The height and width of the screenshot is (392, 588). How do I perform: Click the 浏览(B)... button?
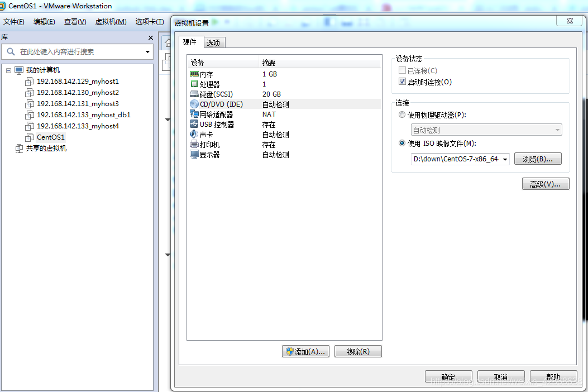pyautogui.click(x=538, y=159)
